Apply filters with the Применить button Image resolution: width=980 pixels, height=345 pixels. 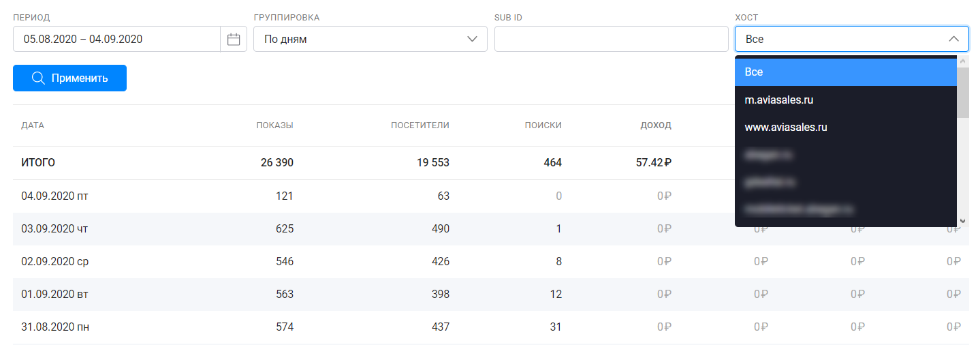tap(69, 78)
